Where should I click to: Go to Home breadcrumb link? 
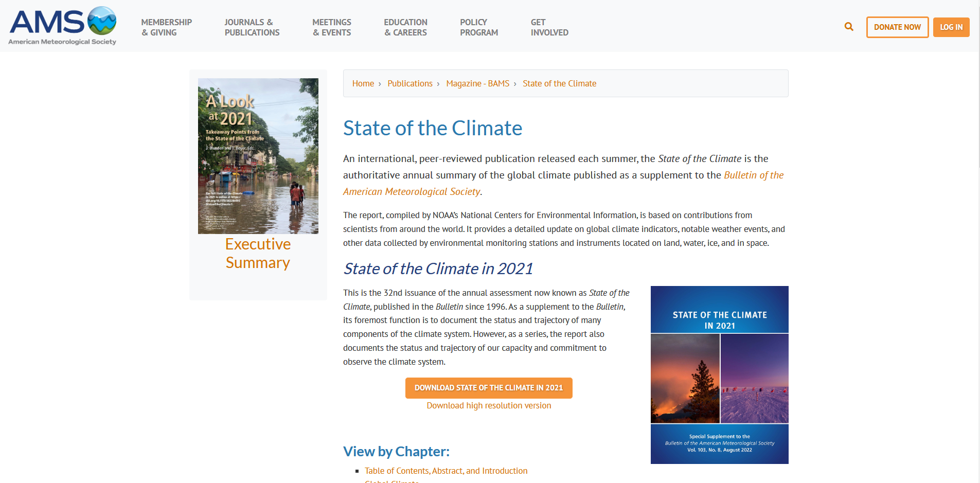click(363, 83)
